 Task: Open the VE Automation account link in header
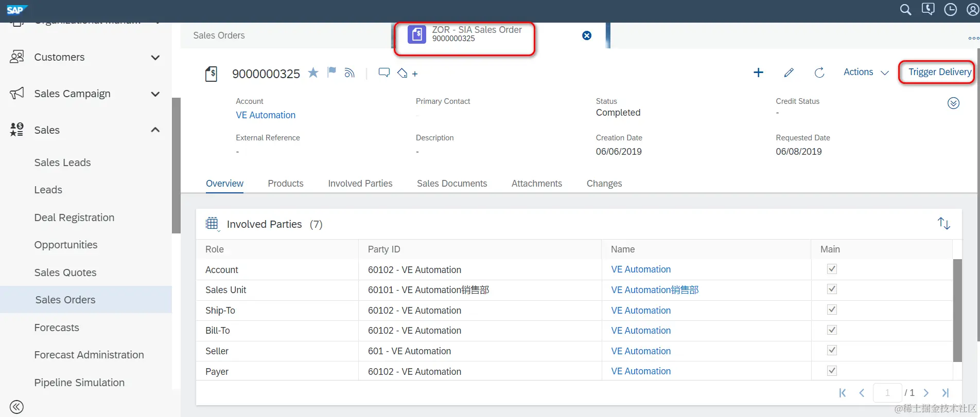(266, 115)
